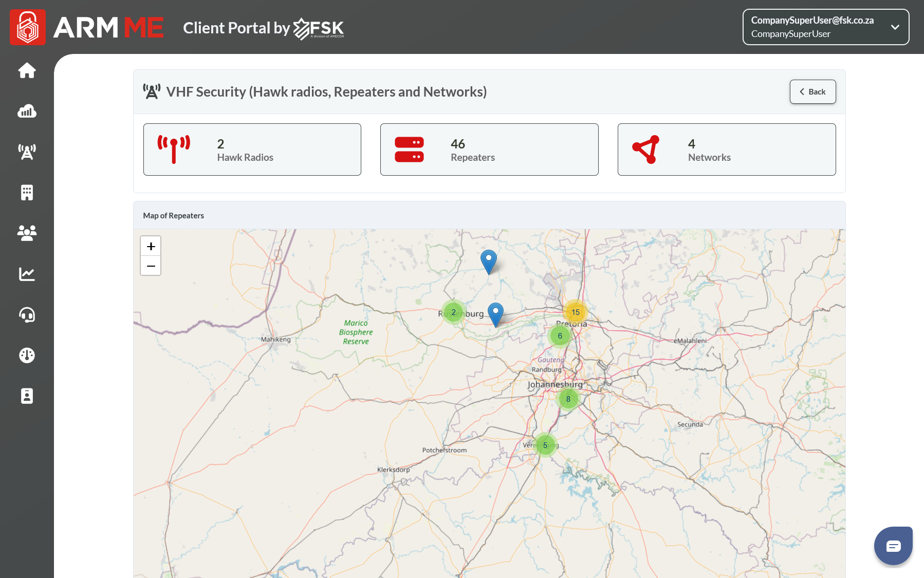Open the 4 Networks card

726,150
